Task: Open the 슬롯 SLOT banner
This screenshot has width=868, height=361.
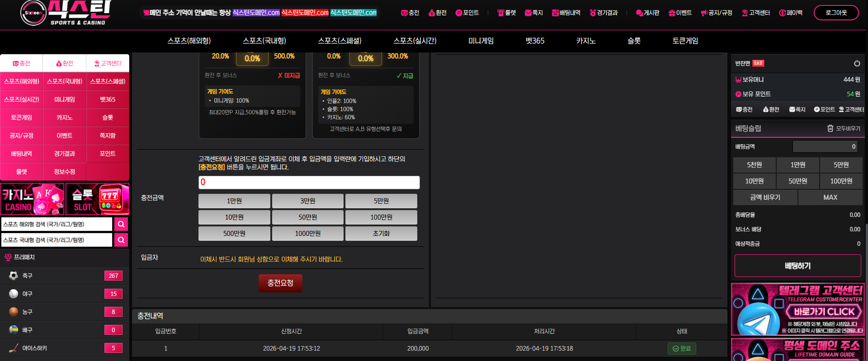Action: click(97, 199)
